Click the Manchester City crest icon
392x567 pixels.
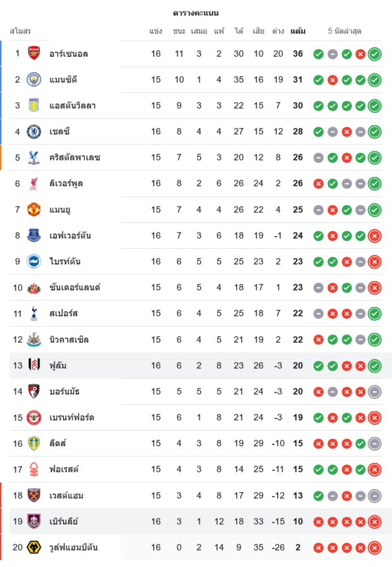(x=34, y=79)
